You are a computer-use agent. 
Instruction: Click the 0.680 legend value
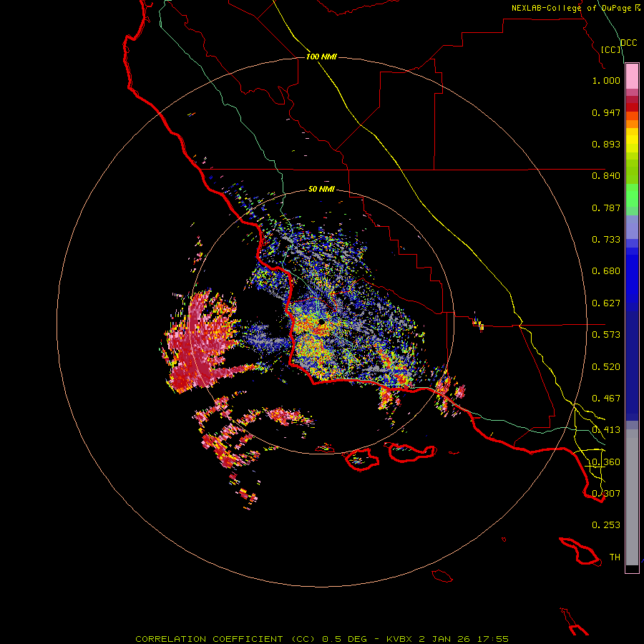[x=606, y=271]
